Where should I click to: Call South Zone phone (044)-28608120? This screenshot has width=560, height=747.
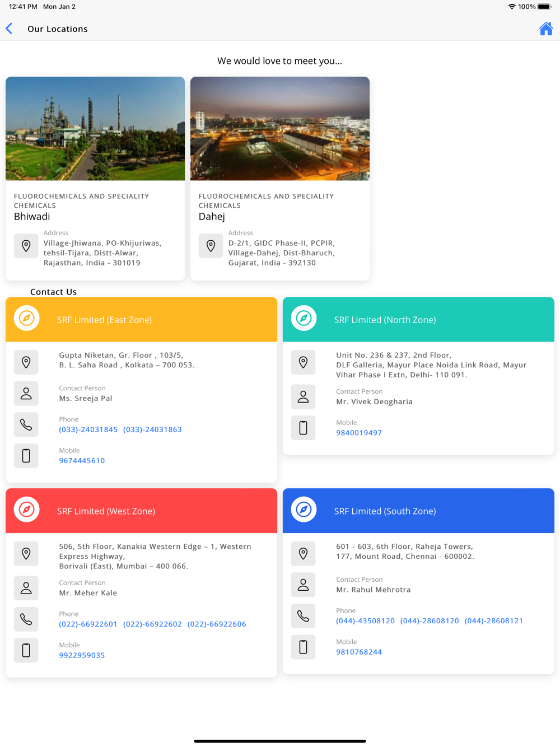[430, 621]
